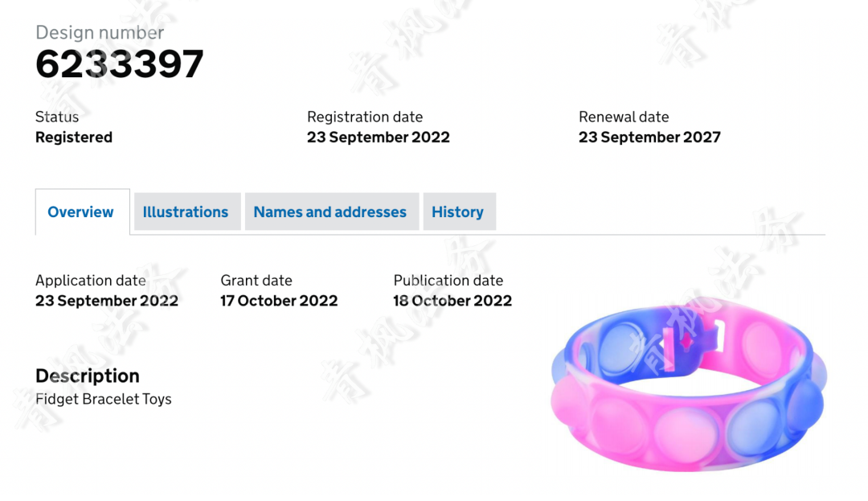This screenshot has width=868, height=501.
Task: Click the "Registration date" label
Action: click(x=365, y=117)
